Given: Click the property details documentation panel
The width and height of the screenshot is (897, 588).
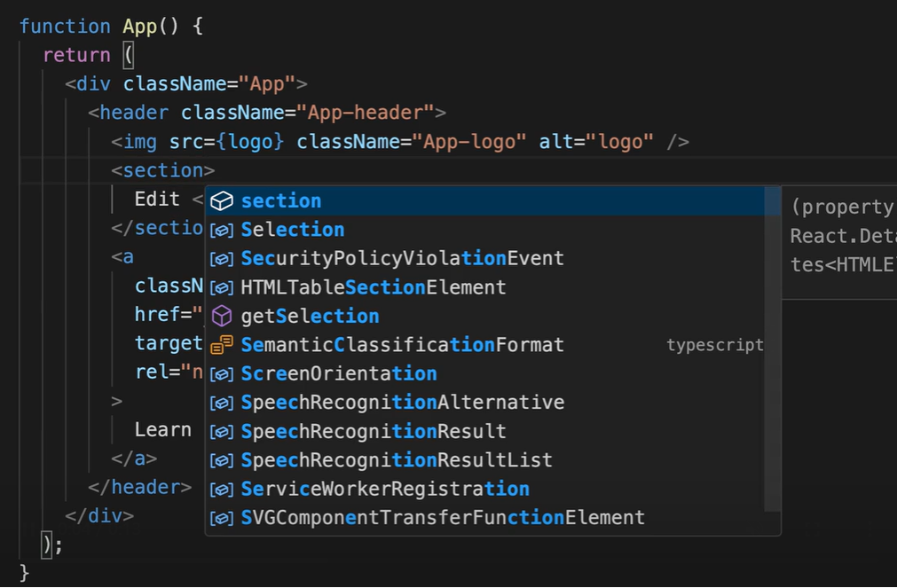Looking at the screenshot, I should tap(840, 236).
